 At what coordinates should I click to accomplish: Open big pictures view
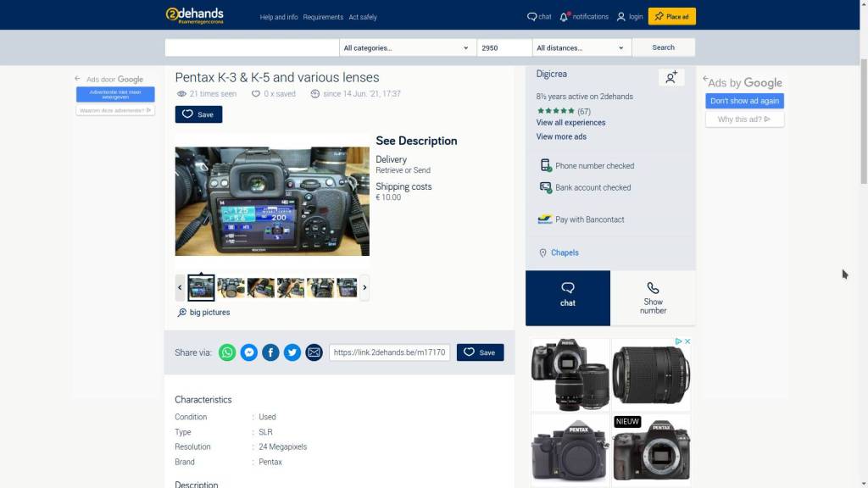[x=203, y=313]
